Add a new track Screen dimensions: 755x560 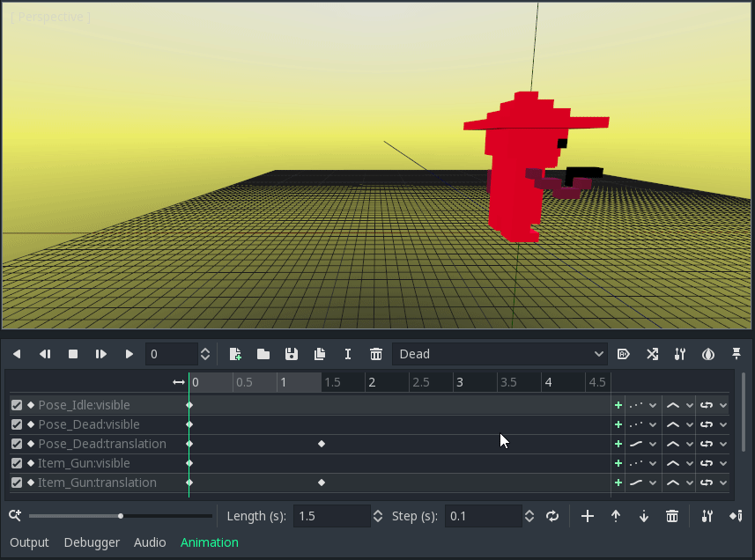(588, 516)
